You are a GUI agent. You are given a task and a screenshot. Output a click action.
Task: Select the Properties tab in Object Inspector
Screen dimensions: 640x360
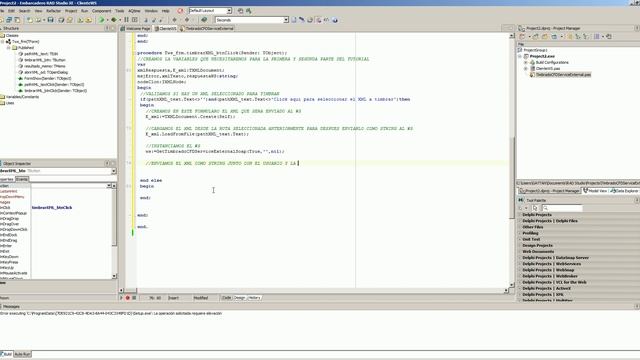(7, 179)
